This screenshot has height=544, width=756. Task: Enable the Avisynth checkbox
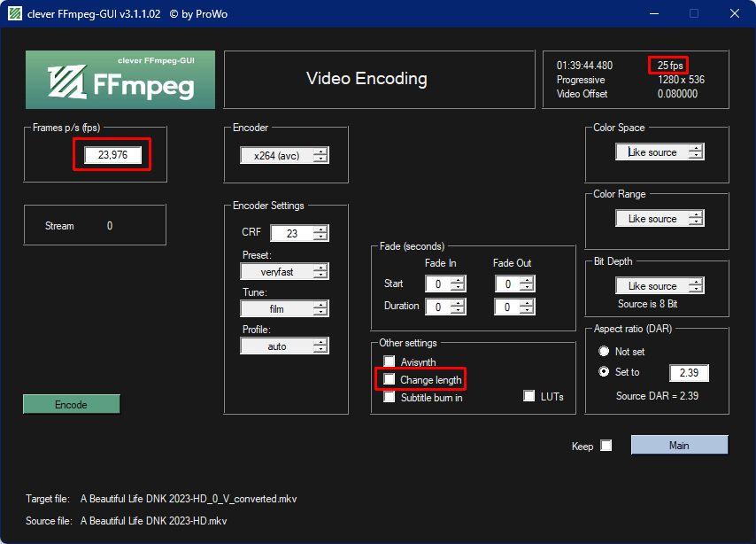pos(390,361)
